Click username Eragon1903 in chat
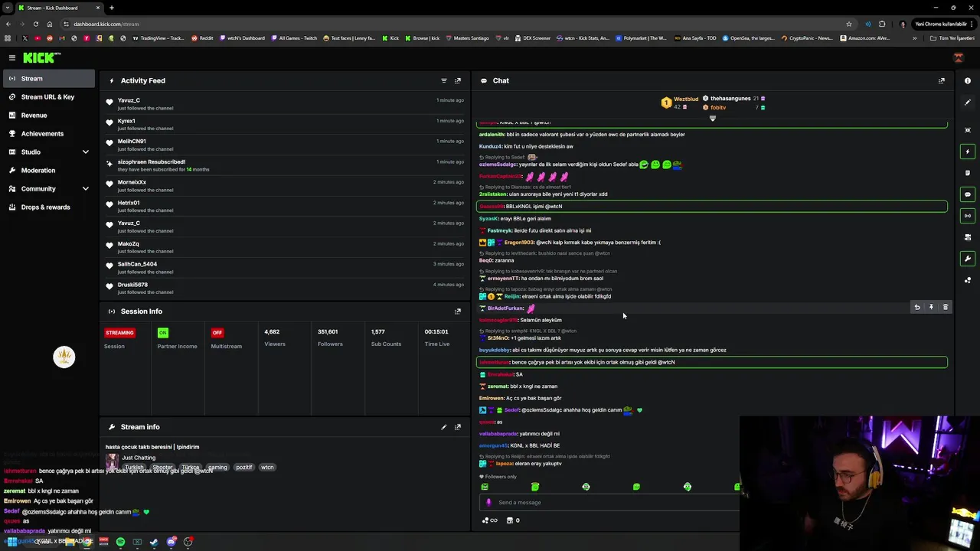The image size is (980, 551). 519,243
